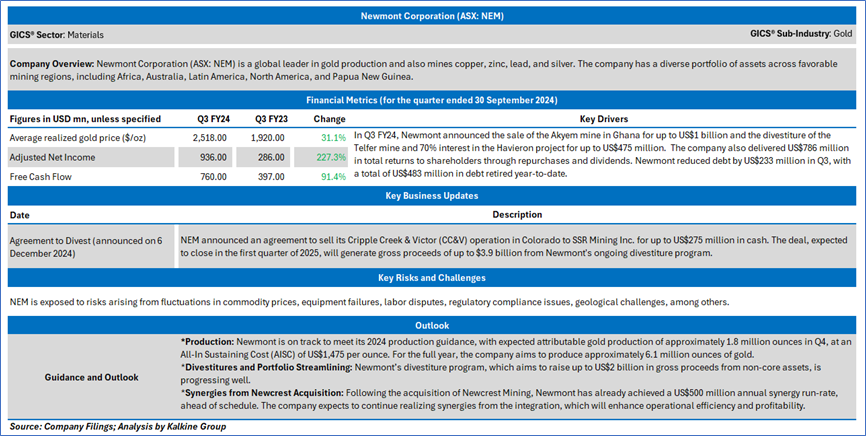Click the *Divestitures and Portfolio Streamlining paragraph
The image size is (866, 436).
(x=501, y=374)
